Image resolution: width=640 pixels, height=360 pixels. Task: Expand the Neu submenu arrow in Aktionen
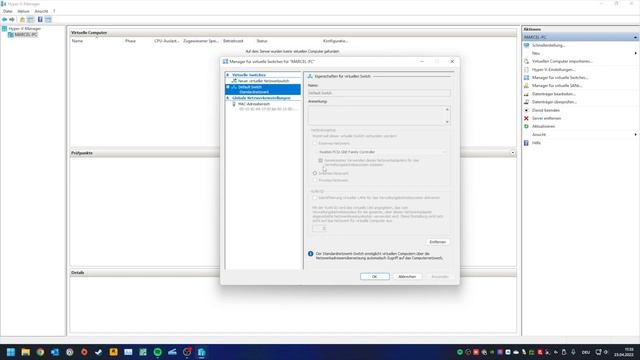click(x=636, y=53)
